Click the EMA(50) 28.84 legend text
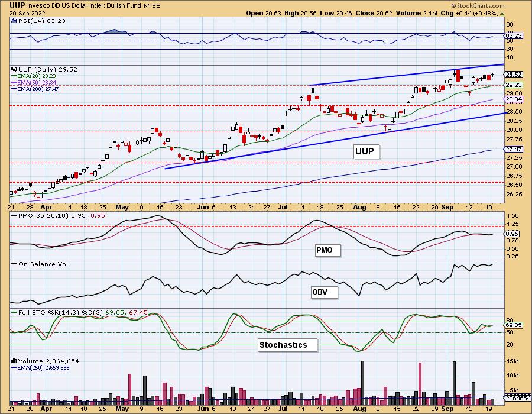 tap(37, 82)
